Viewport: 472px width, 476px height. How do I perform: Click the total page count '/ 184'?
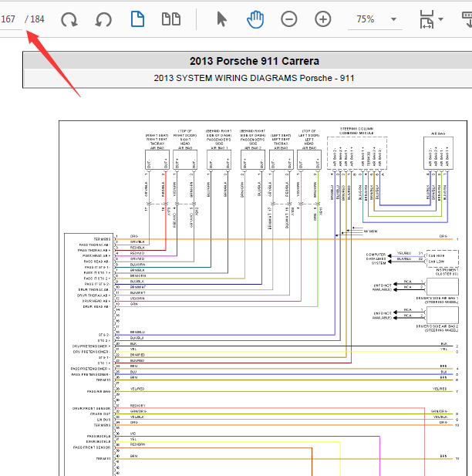[x=34, y=19]
